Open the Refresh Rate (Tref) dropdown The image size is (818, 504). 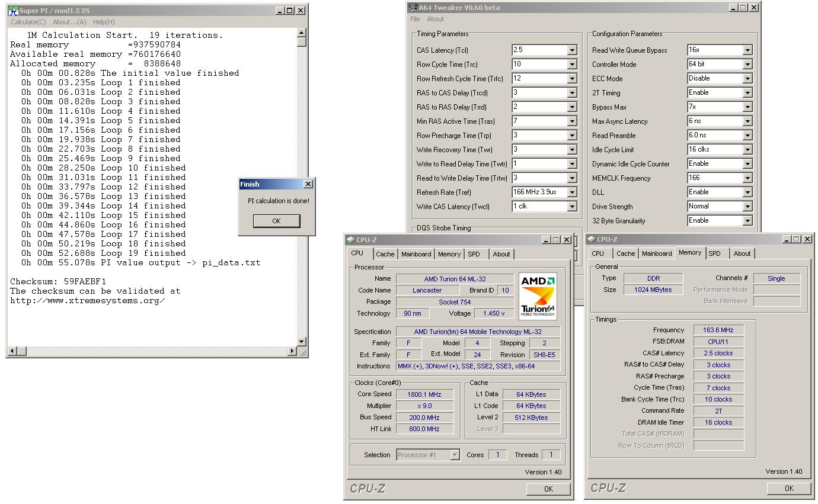click(x=572, y=192)
